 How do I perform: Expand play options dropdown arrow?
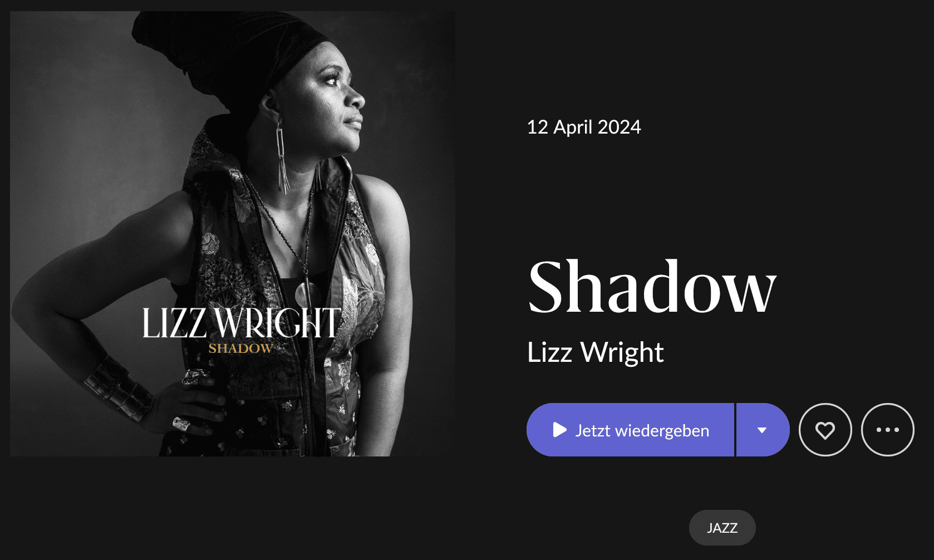pyautogui.click(x=763, y=430)
